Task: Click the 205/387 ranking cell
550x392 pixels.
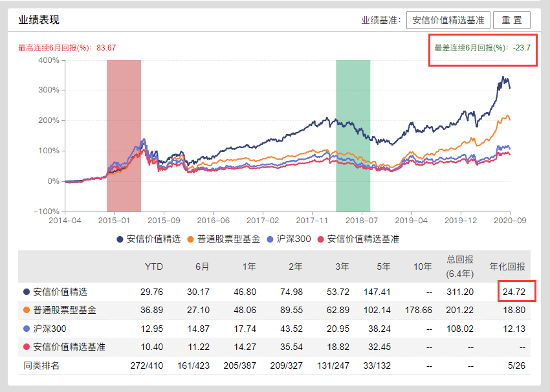Action: point(240,365)
